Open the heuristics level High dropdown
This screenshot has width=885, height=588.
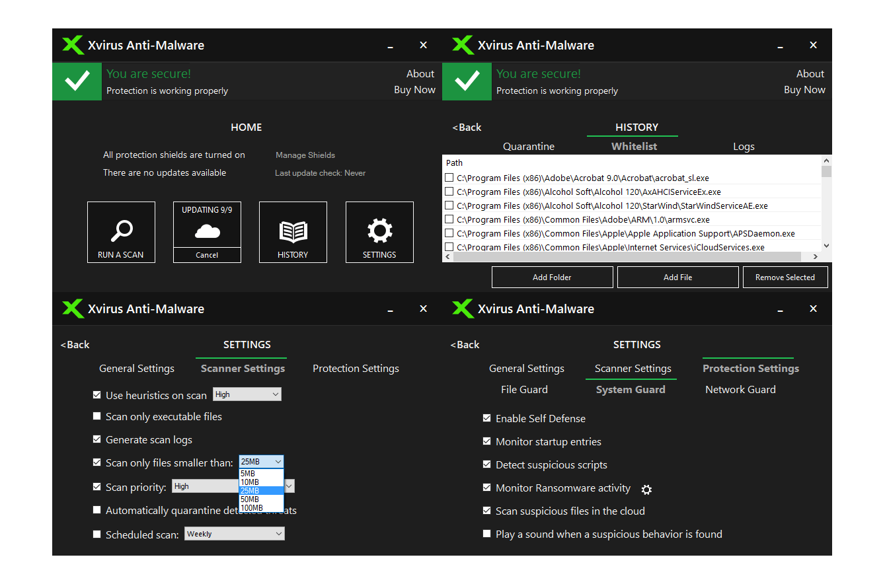tap(247, 394)
